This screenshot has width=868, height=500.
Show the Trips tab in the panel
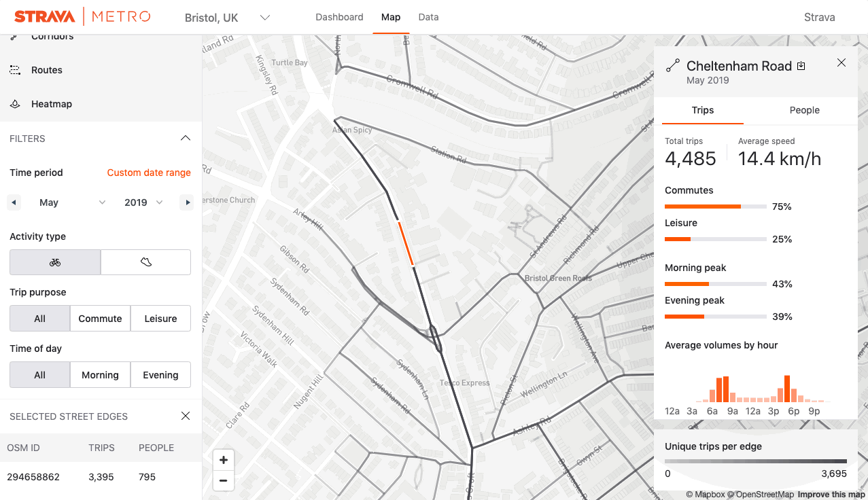(x=703, y=110)
